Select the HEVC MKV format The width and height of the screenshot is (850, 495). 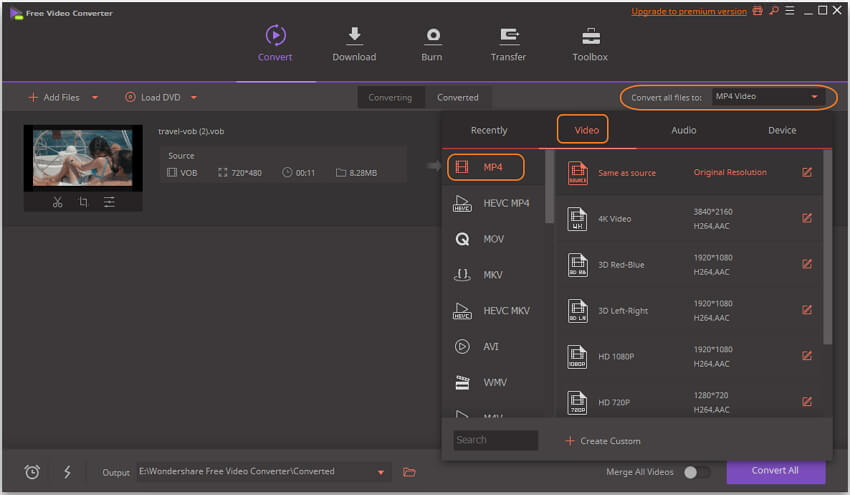click(x=493, y=311)
